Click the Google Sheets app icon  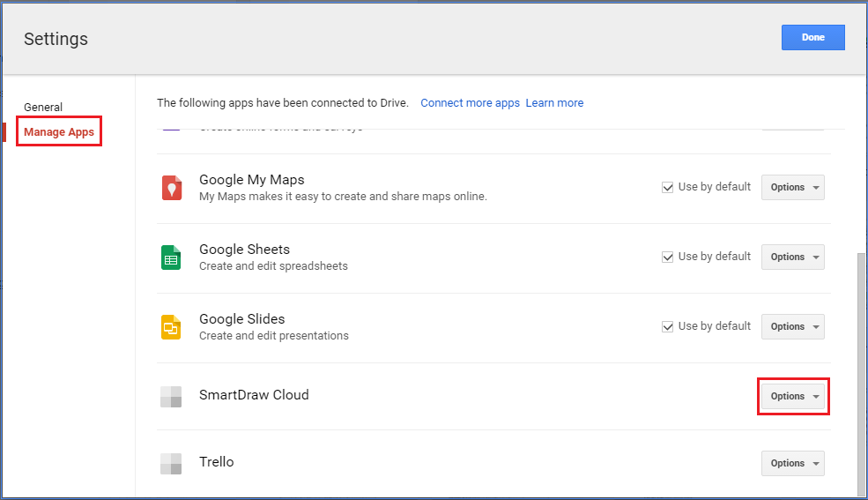click(171, 257)
